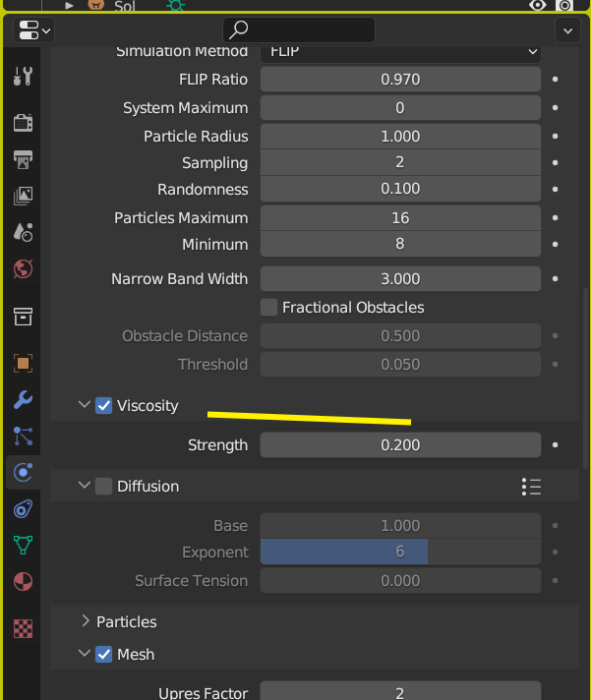
Task: Open the Tool properties tab
Action: 24,76
